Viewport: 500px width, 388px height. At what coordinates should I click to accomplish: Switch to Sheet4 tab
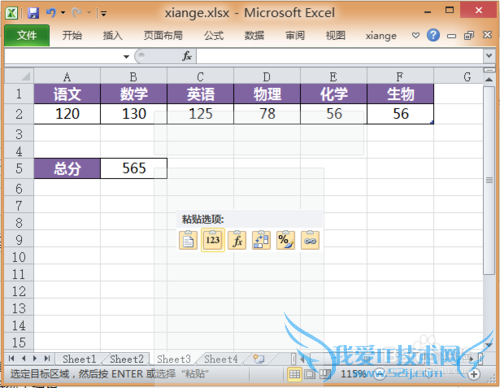click(x=221, y=359)
